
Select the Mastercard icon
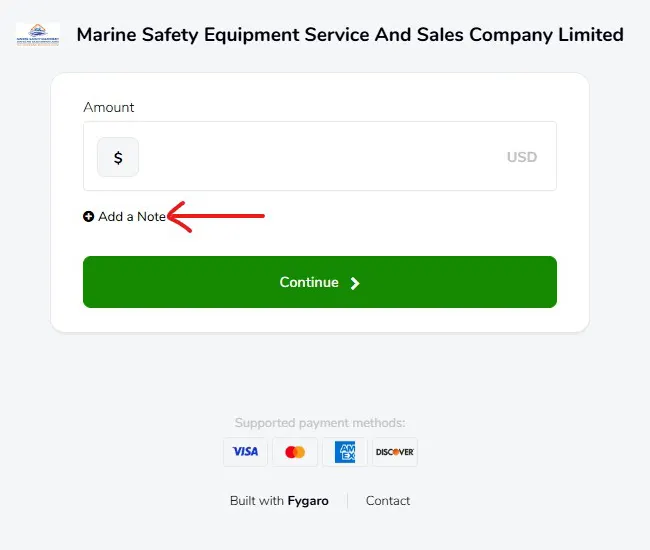click(x=295, y=452)
